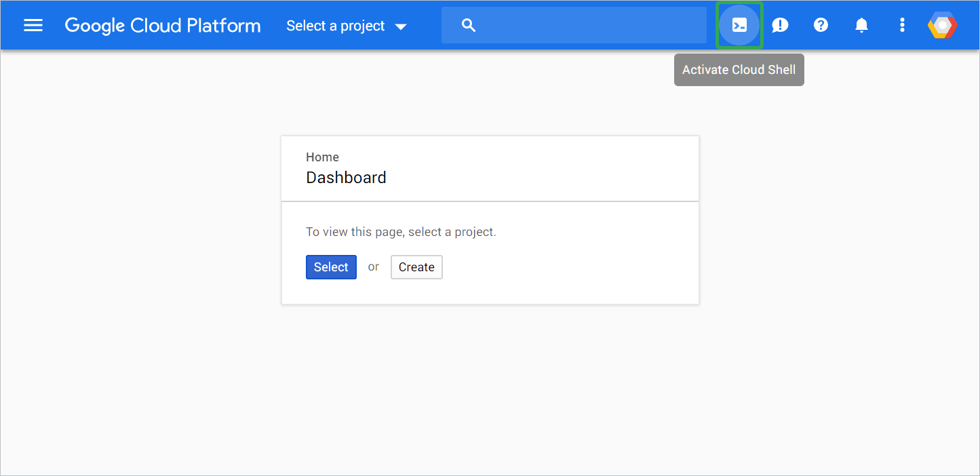Click 'To view this page, select a project.' text
Viewport: 980px width, 476px height.
pyautogui.click(x=401, y=232)
